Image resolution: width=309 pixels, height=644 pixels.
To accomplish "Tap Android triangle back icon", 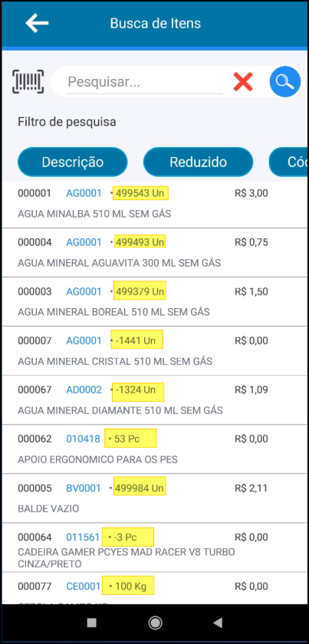I will (218, 623).
